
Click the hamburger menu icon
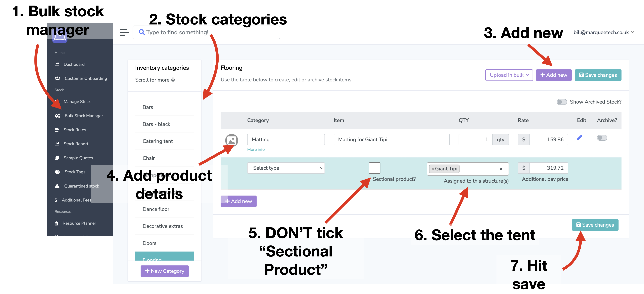(x=124, y=33)
